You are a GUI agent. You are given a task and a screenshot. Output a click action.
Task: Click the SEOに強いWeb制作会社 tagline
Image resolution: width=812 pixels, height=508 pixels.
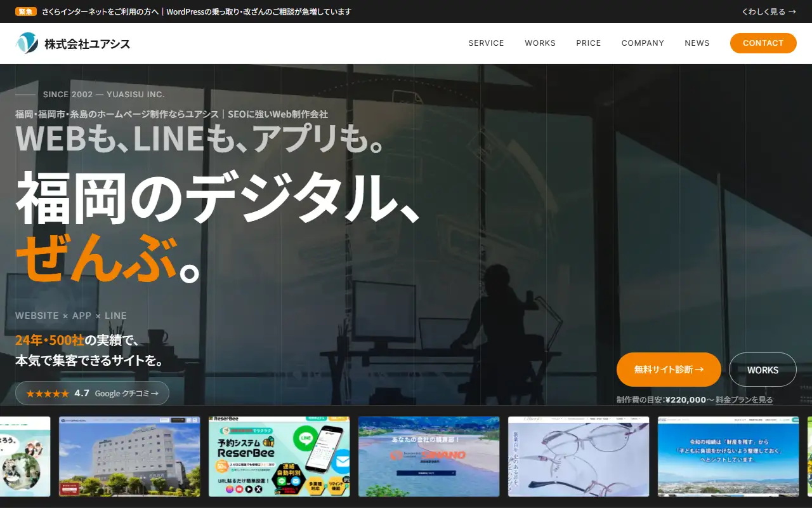coord(278,114)
